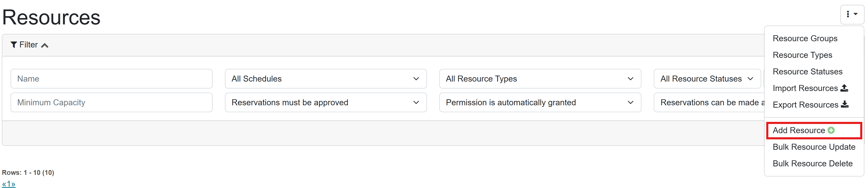Click the upload icon next to Import Resources

click(x=844, y=88)
